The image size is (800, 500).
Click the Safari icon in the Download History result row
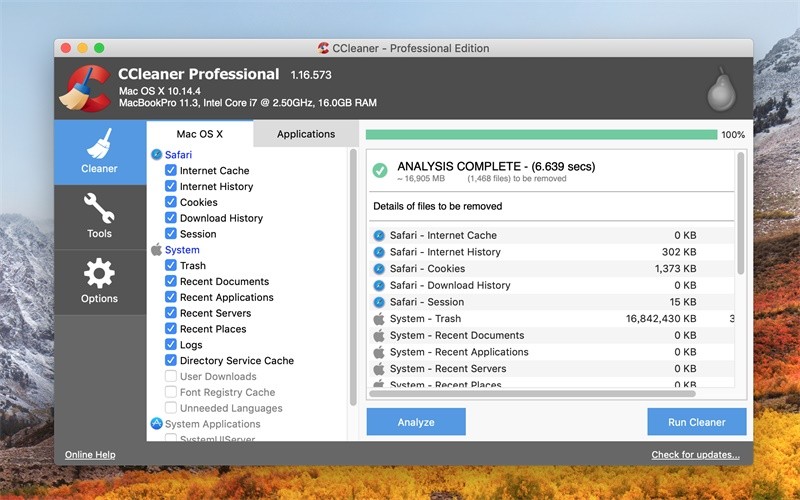[x=379, y=285]
